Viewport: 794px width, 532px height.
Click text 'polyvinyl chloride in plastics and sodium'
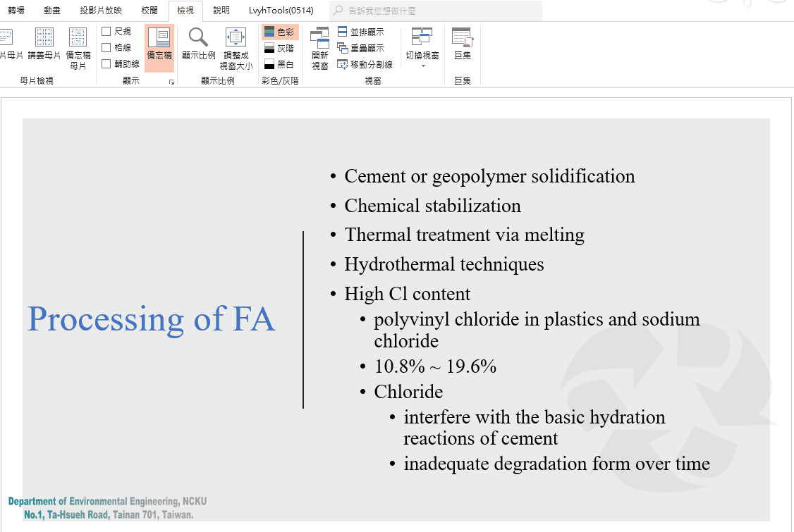[537, 319]
